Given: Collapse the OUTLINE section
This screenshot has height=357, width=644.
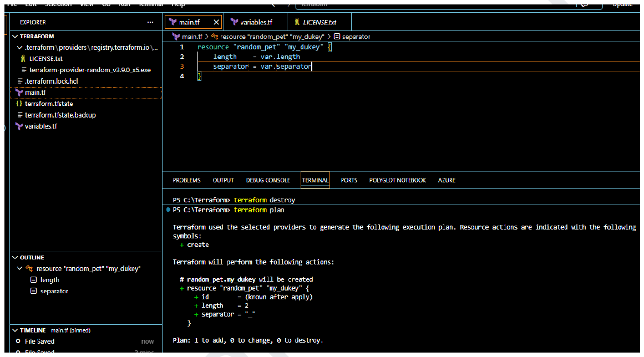Looking at the screenshot, I should [15, 257].
